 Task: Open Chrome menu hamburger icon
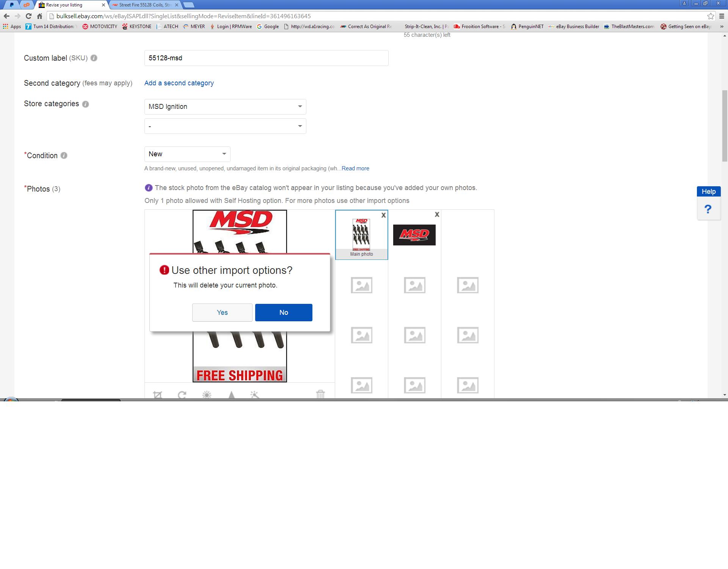722,16
